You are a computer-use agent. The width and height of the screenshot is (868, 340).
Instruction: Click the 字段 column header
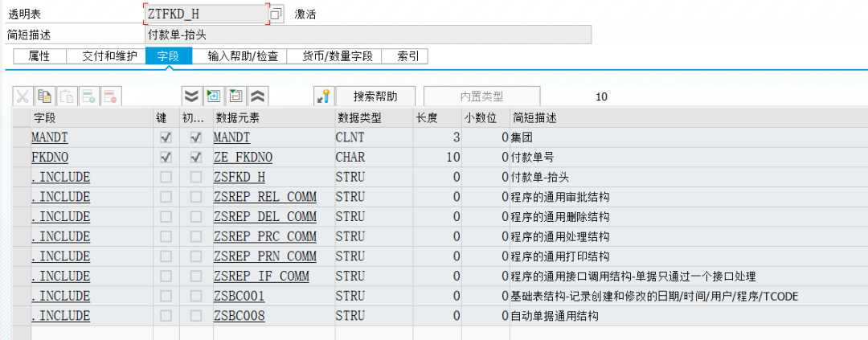click(92, 118)
